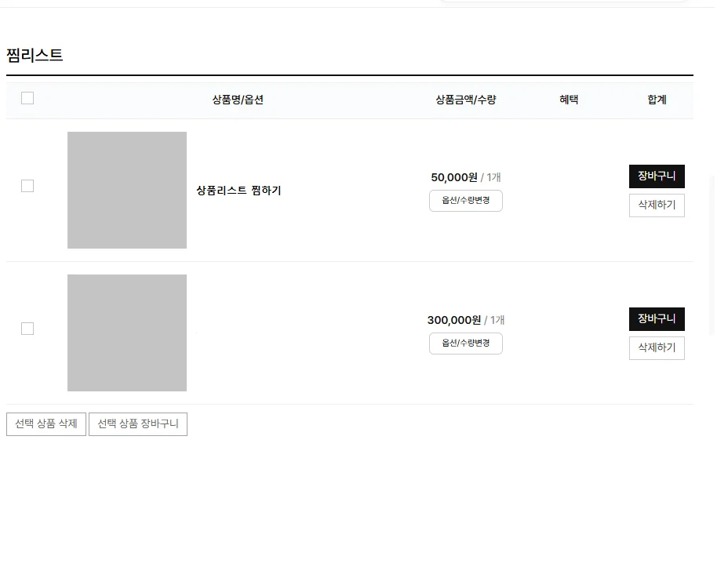Open product thumbnail of 상품리스트 찜하기
This screenshot has width=728, height=578.
(x=127, y=190)
